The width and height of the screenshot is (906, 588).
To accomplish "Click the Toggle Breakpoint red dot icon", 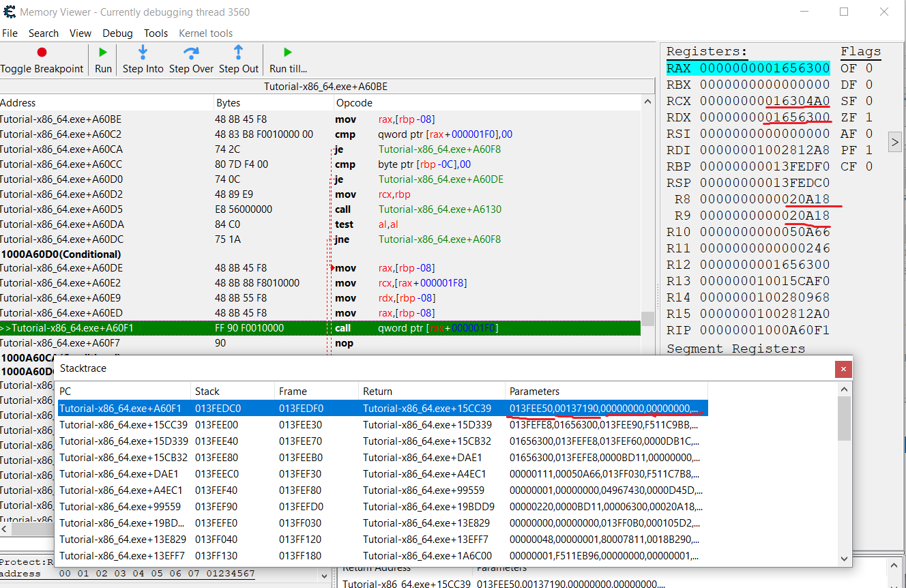I will (x=42, y=53).
